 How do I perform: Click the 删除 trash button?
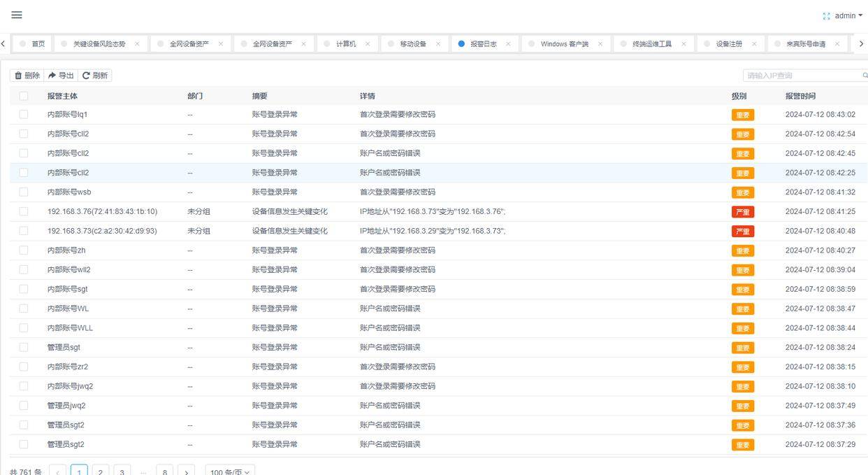27,76
